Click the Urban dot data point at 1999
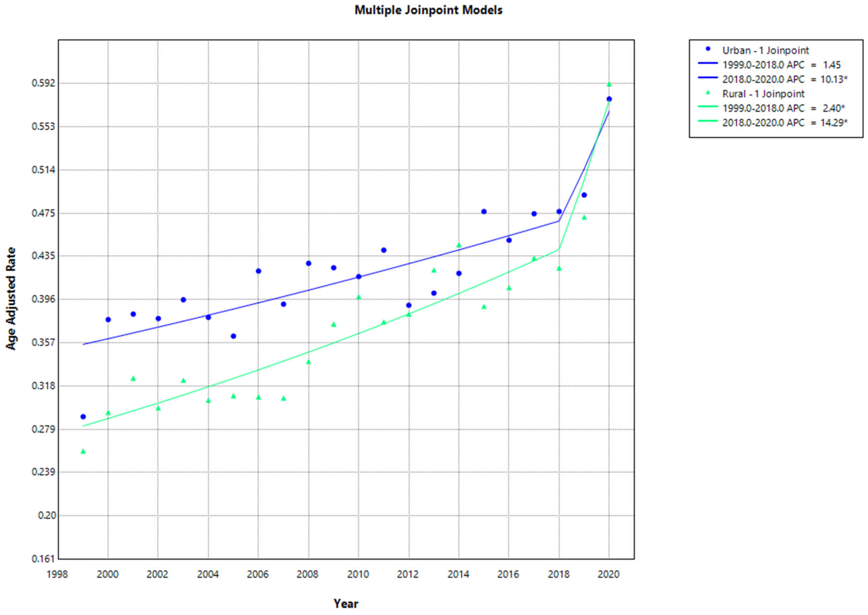Screen dimensions: 868x615 (83, 416)
